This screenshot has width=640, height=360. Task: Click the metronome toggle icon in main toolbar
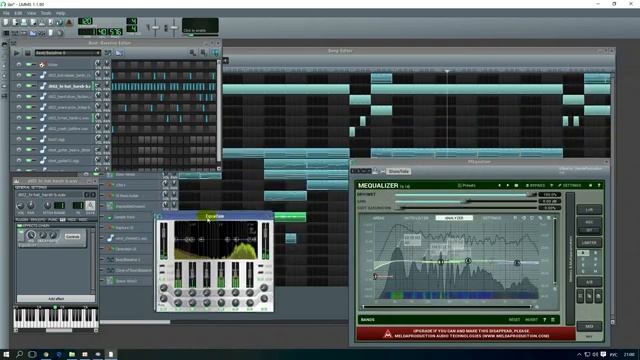tap(69, 22)
